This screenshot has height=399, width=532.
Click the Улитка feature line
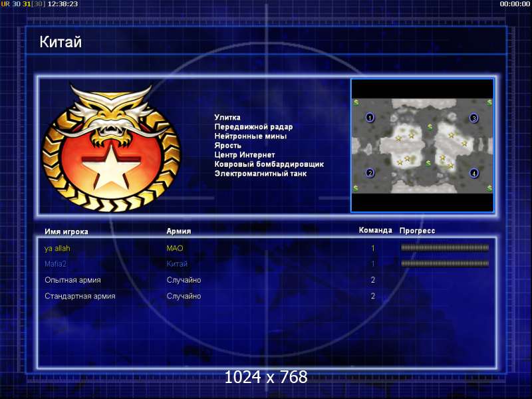(x=227, y=118)
